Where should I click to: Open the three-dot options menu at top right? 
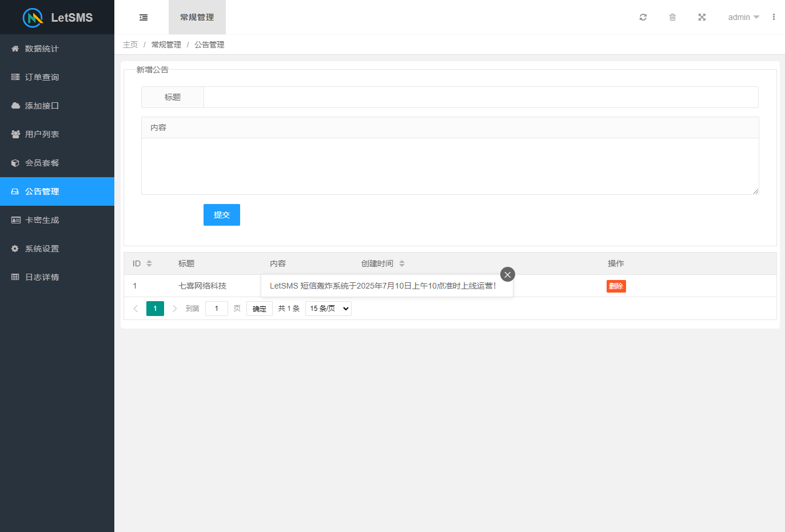click(774, 17)
